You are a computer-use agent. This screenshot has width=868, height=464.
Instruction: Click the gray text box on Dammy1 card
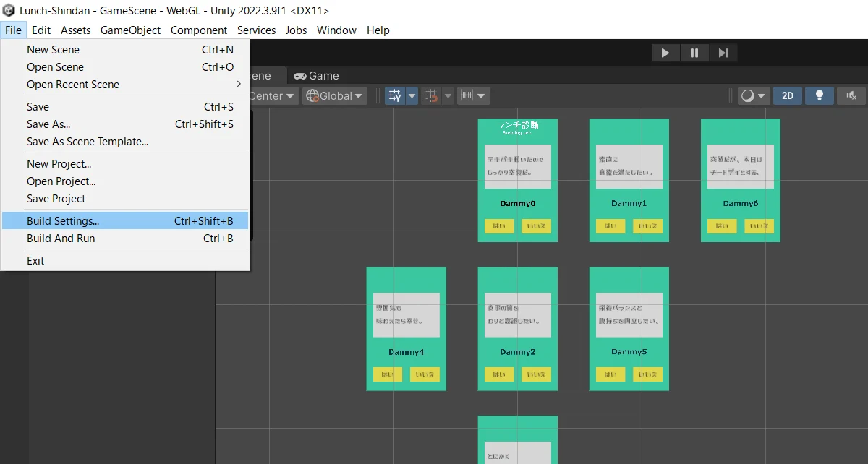click(x=629, y=167)
